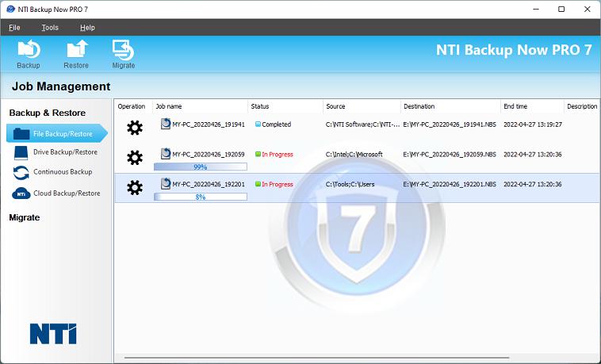Image resolution: width=601 pixels, height=364 pixels.
Task: Click the 99% progress bar
Action: [201, 167]
